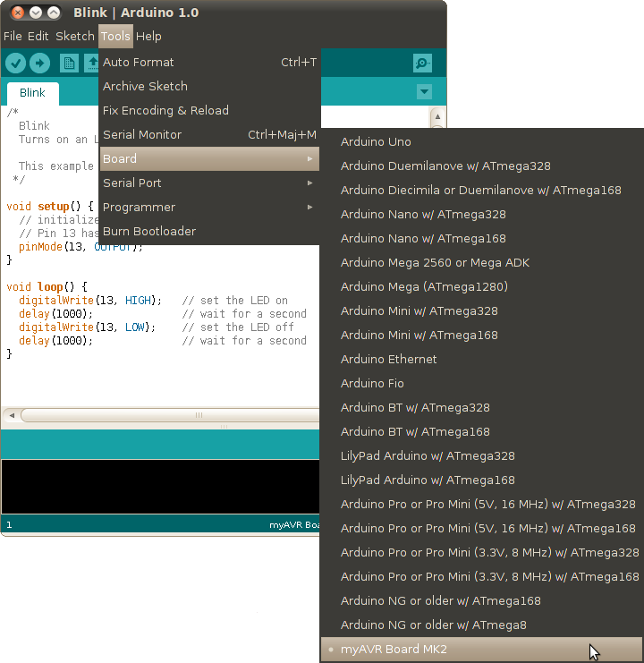
Task: Select LilyPad Arduino w/ ATmega168 board
Action: tap(482, 480)
